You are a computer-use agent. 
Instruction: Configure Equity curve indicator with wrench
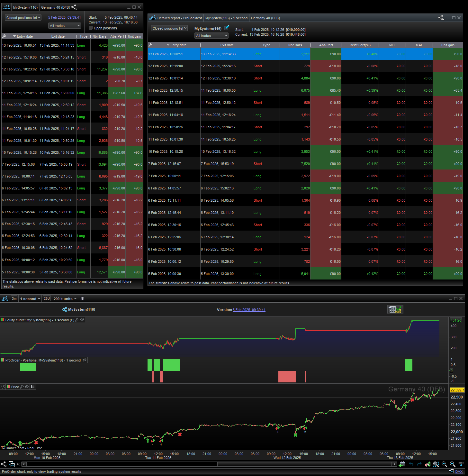tap(77, 320)
